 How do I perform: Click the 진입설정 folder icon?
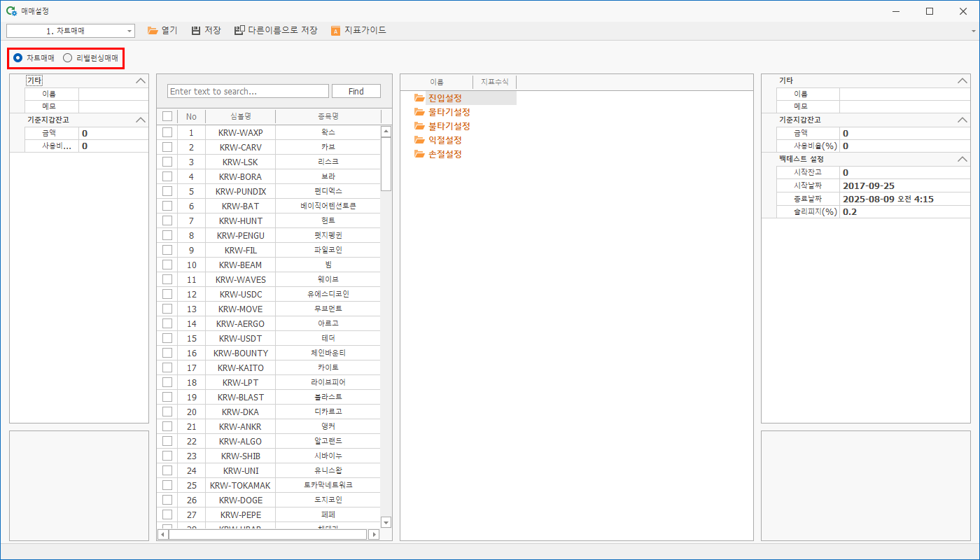(x=419, y=98)
